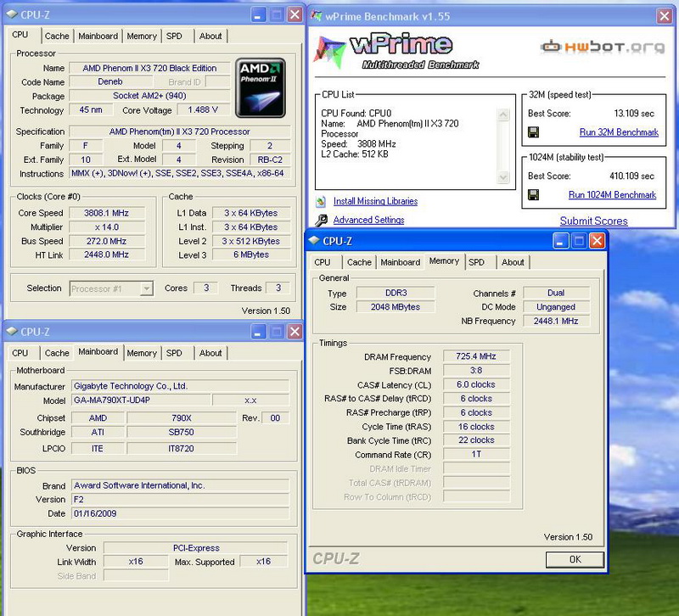Click the wPrime Benchmark title bar icon
The width and height of the screenshot is (679, 616).
(317, 16)
